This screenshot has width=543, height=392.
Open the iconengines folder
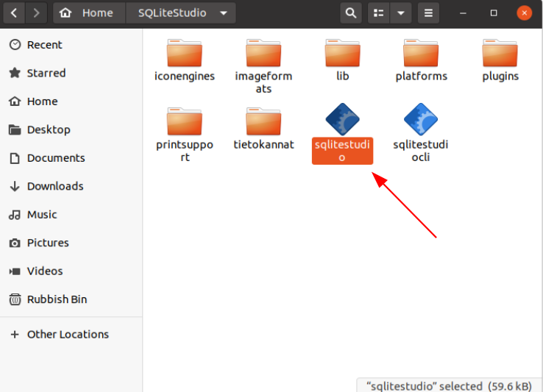[185, 53]
